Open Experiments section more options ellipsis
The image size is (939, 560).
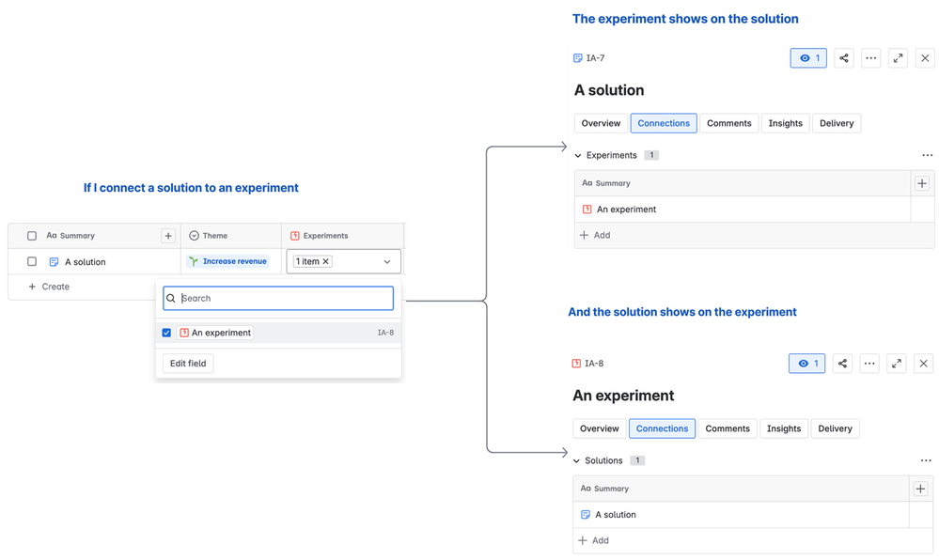(x=928, y=155)
